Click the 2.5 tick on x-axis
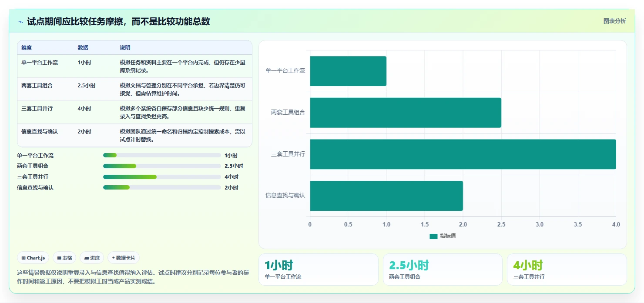Image resolution: width=644 pixels, height=303 pixels. pyautogui.click(x=501, y=225)
